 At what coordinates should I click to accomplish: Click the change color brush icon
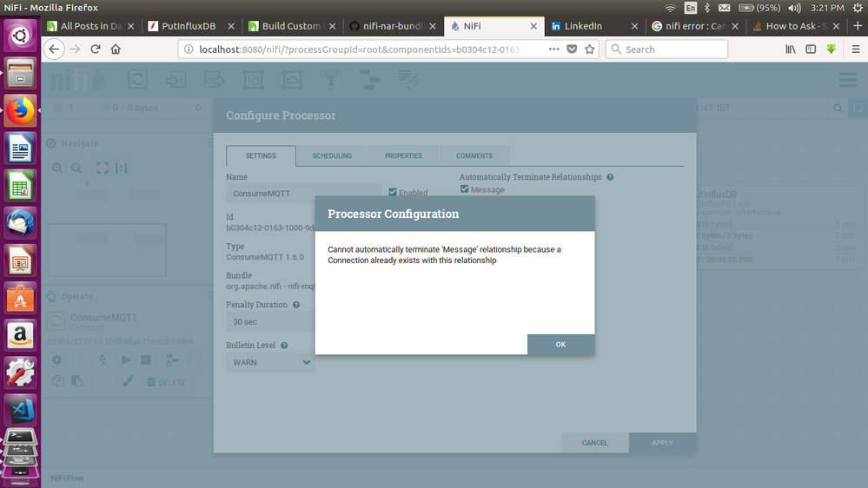(128, 381)
